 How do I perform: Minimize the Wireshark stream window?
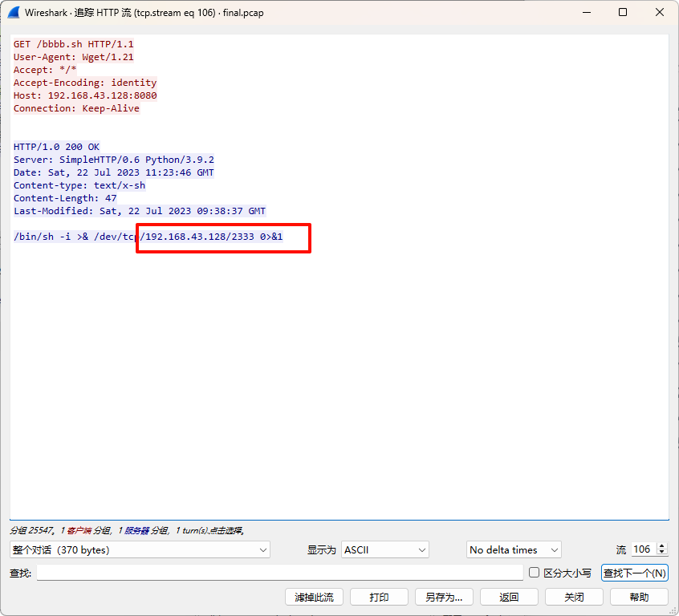[x=587, y=12]
